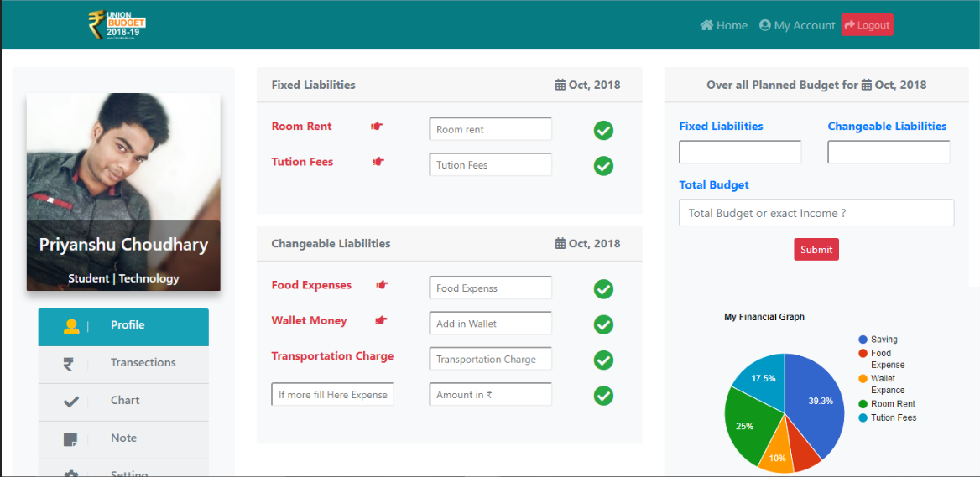The image size is (980, 477).
Task: Open My Account from the navbar
Action: 797,25
